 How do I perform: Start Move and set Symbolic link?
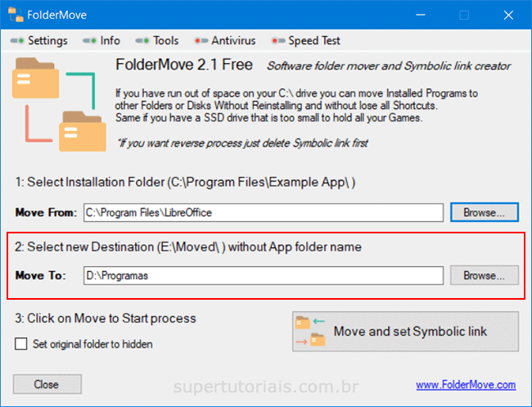tap(405, 332)
